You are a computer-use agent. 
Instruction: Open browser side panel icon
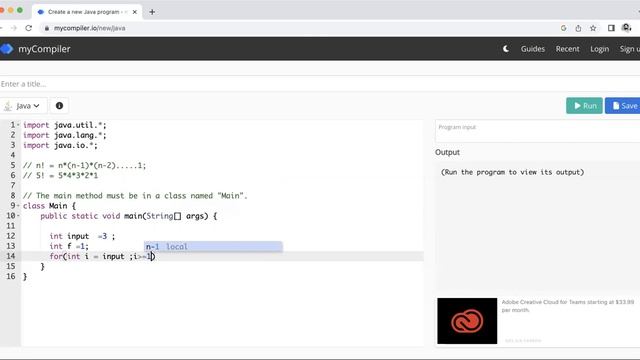[x=611, y=28]
